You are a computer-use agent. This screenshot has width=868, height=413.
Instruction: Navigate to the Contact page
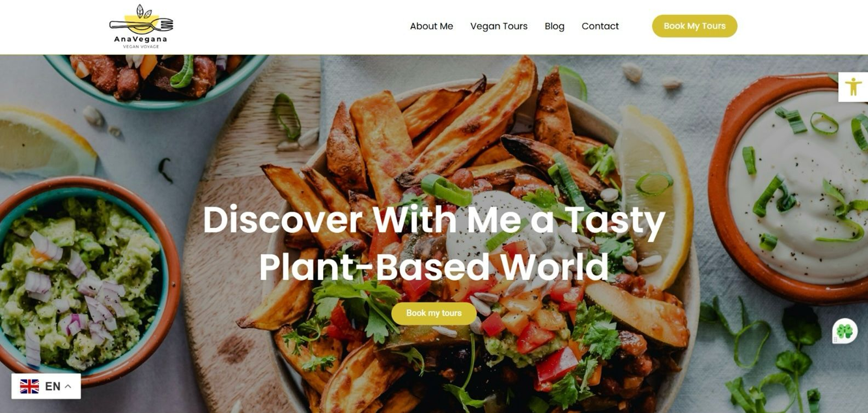click(600, 26)
